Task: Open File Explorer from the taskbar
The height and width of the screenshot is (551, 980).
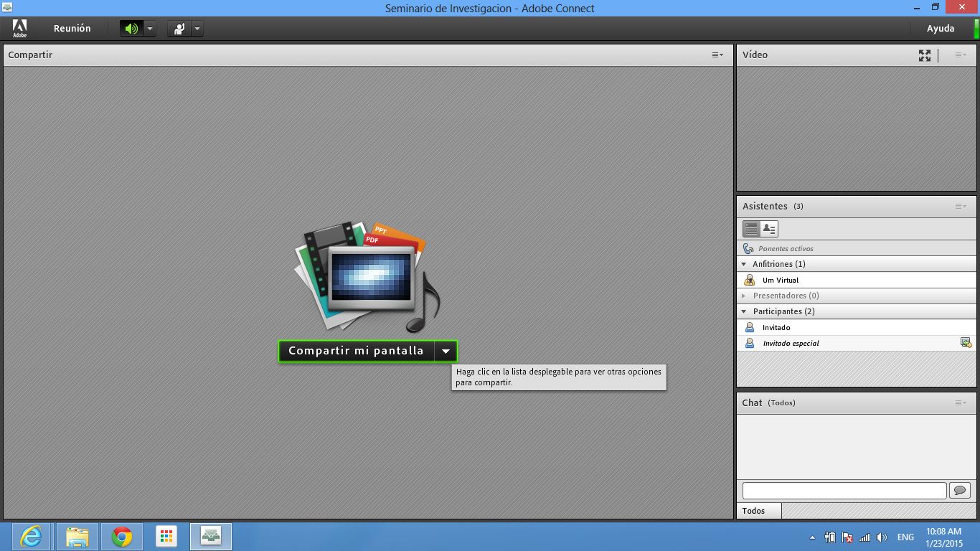Action: pos(77,537)
